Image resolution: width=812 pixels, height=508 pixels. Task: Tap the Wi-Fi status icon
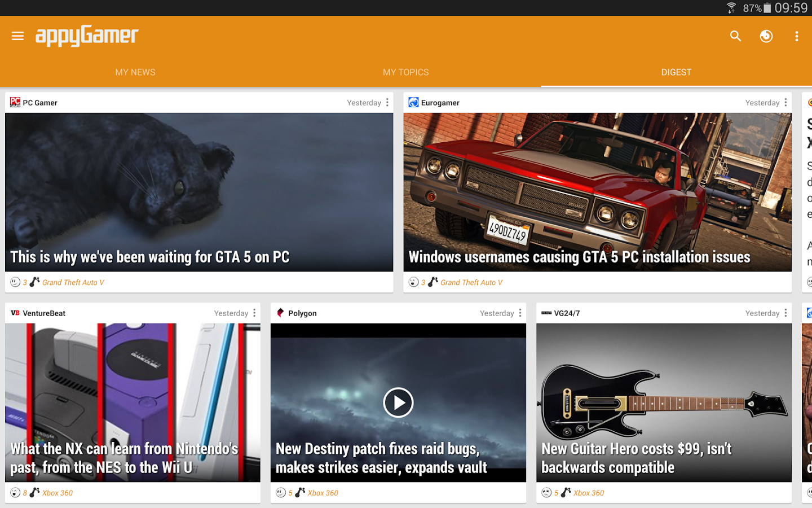coord(731,8)
